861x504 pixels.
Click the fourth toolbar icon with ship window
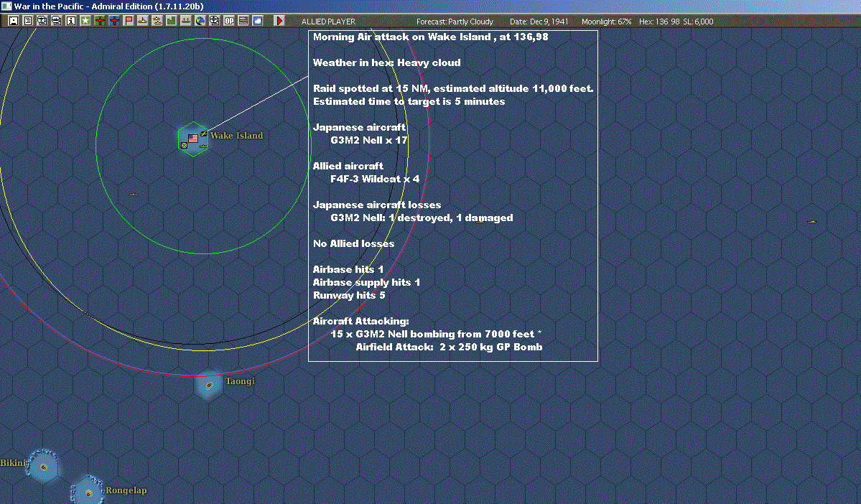point(56,21)
